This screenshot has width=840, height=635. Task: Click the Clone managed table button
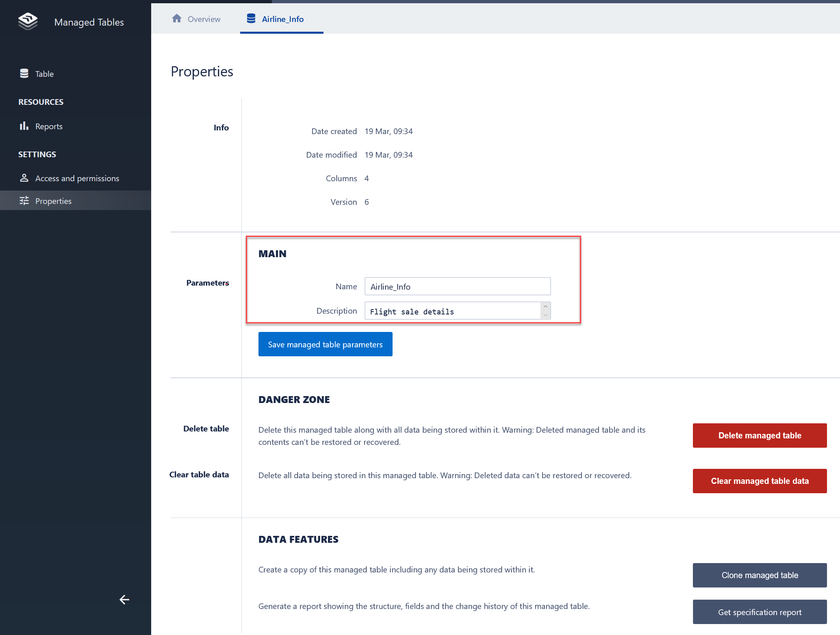coord(759,575)
